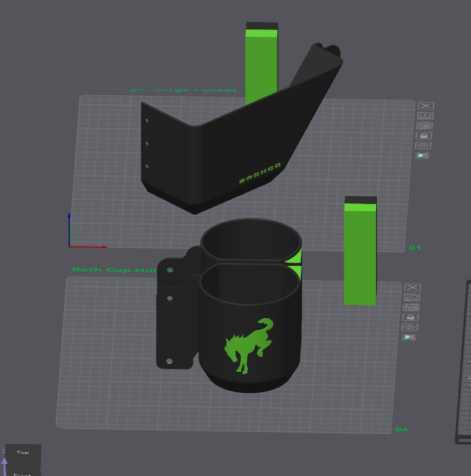
Task: Click the green BRONCO text on pocket
Action: [x=260, y=173]
